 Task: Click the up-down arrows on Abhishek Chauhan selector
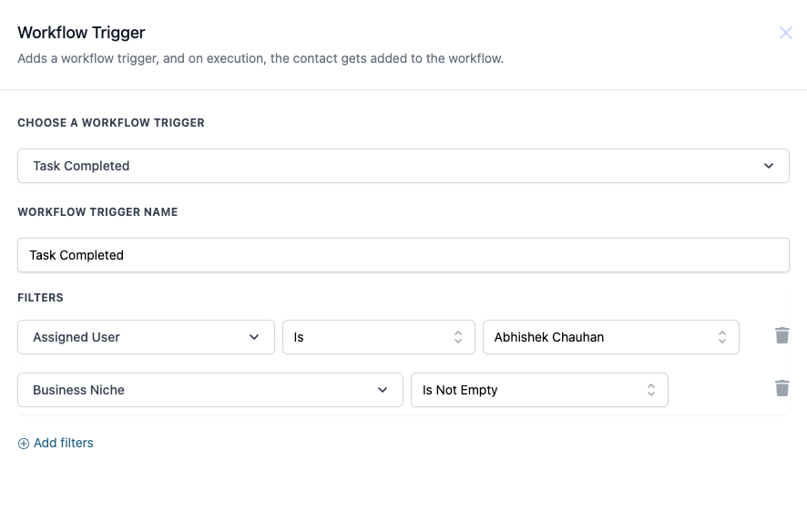[721, 337]
